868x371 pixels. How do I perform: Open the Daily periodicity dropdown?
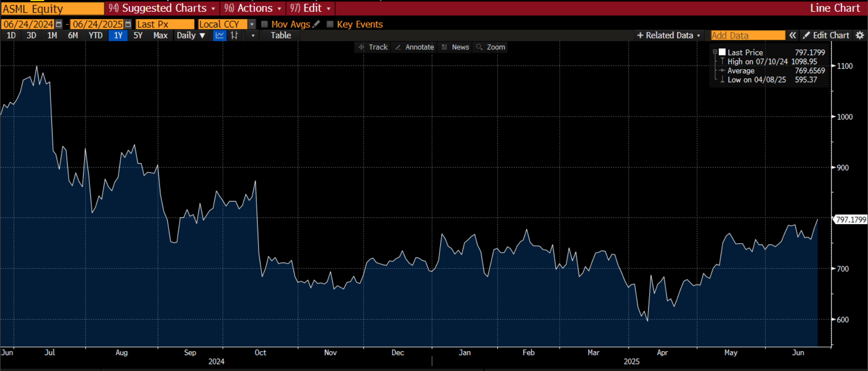click(x=191, y=35)
